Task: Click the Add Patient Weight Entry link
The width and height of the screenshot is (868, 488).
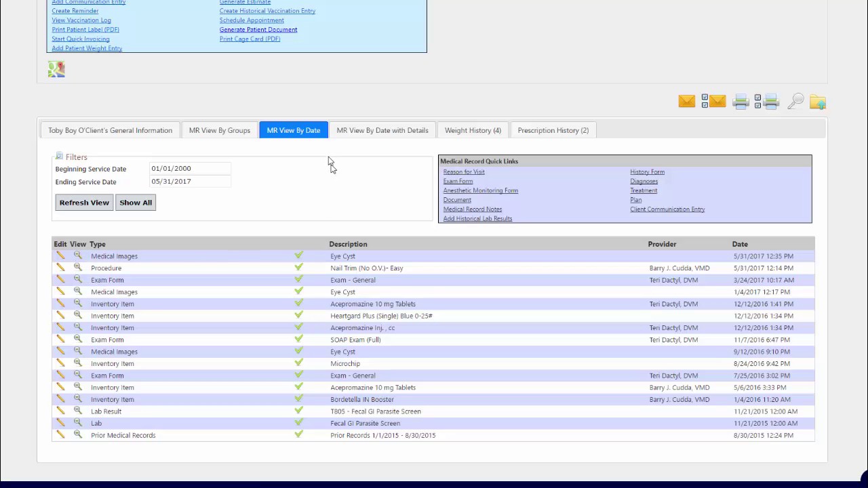Action: 87,49
